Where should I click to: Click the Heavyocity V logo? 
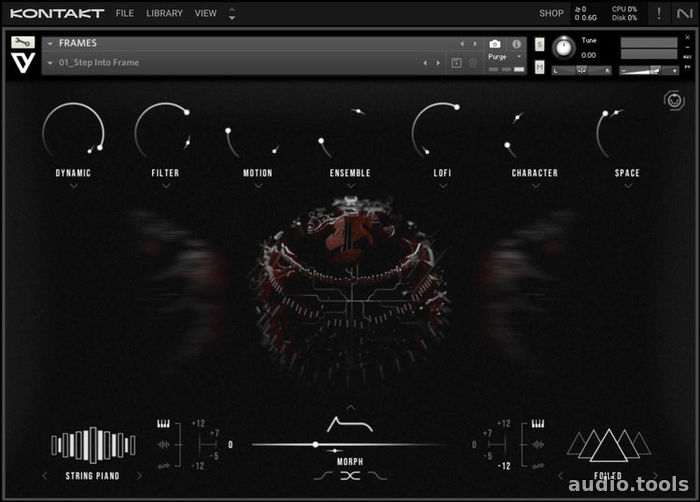tap(23, 63)
